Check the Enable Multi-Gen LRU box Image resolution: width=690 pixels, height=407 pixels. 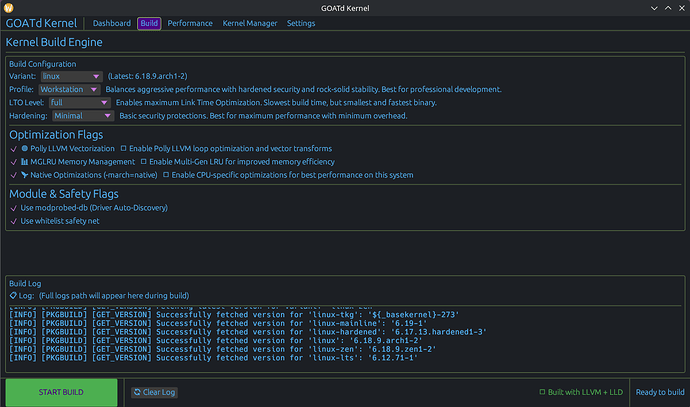[x=143, y=161]
